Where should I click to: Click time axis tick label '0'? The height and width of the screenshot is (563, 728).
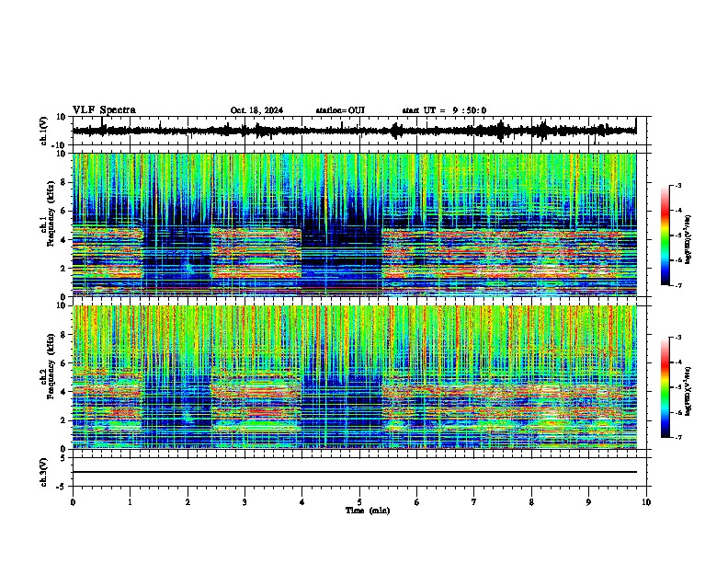click(x=73, y=502)
